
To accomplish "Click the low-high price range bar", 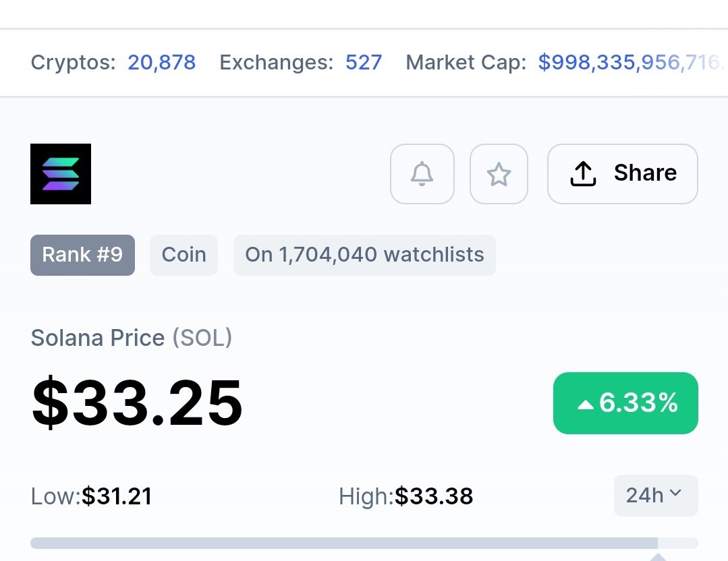I will [x=364, y=543].
